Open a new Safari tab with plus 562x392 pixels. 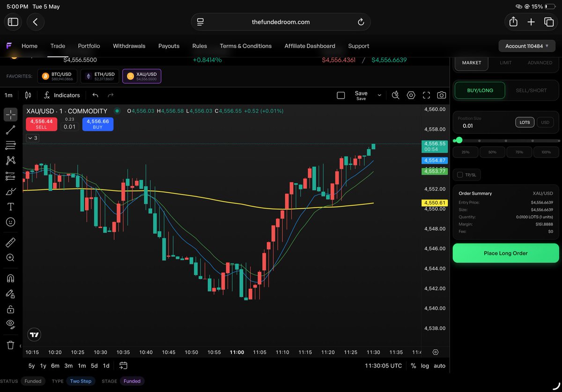pyautogui.click(x=531, y=22)
